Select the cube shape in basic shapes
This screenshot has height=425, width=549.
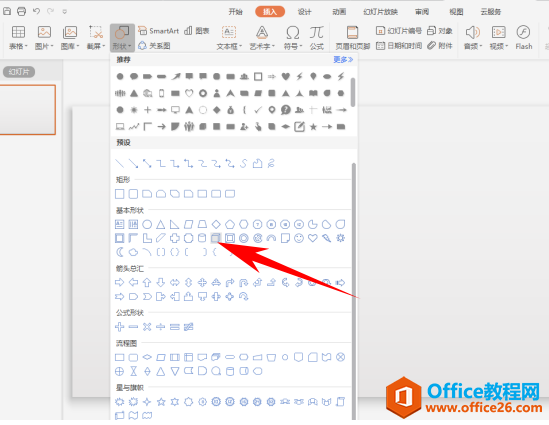216,238
